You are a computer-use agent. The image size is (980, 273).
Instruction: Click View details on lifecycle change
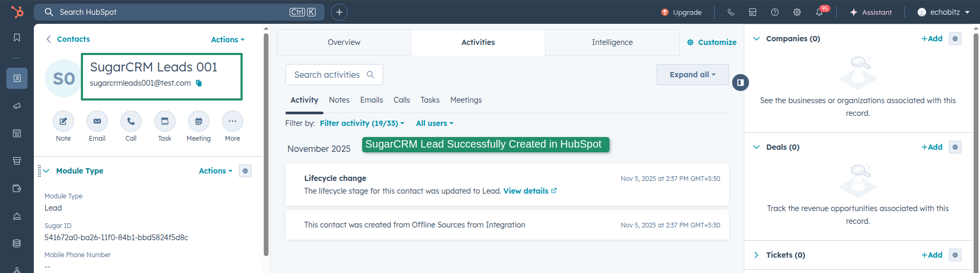click(x=530, y=191)
